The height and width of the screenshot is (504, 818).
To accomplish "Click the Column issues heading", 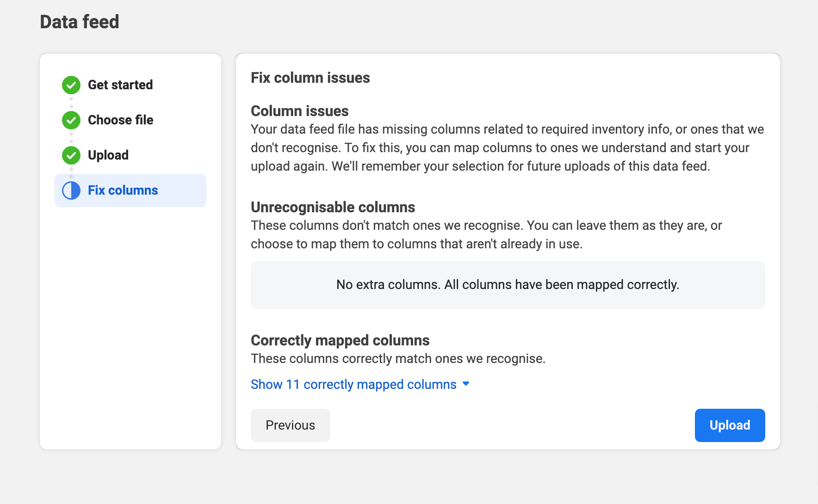I will coord(300,111).
